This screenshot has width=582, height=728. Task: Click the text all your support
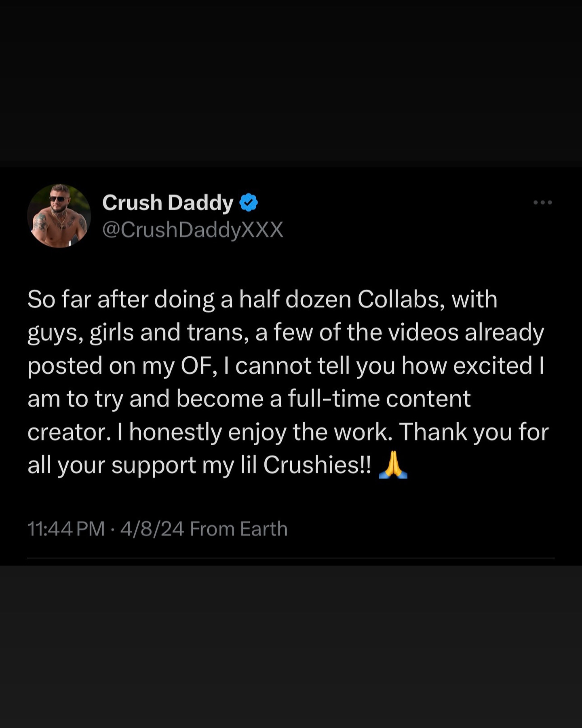tap(112, 465)
